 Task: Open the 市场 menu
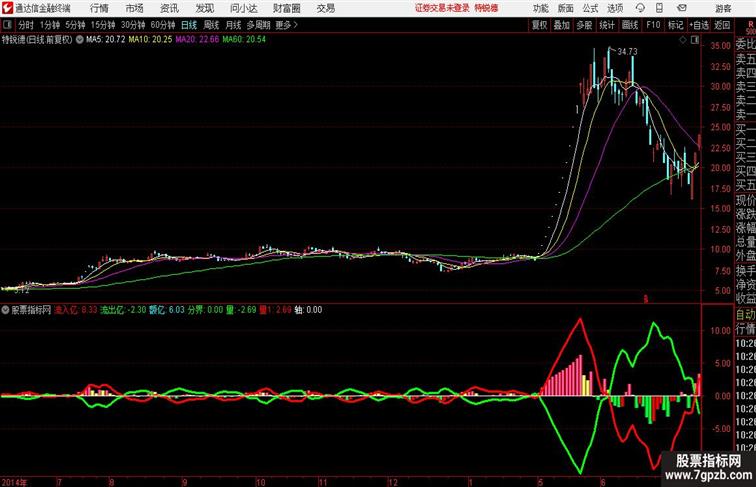(x=134, y=8)
